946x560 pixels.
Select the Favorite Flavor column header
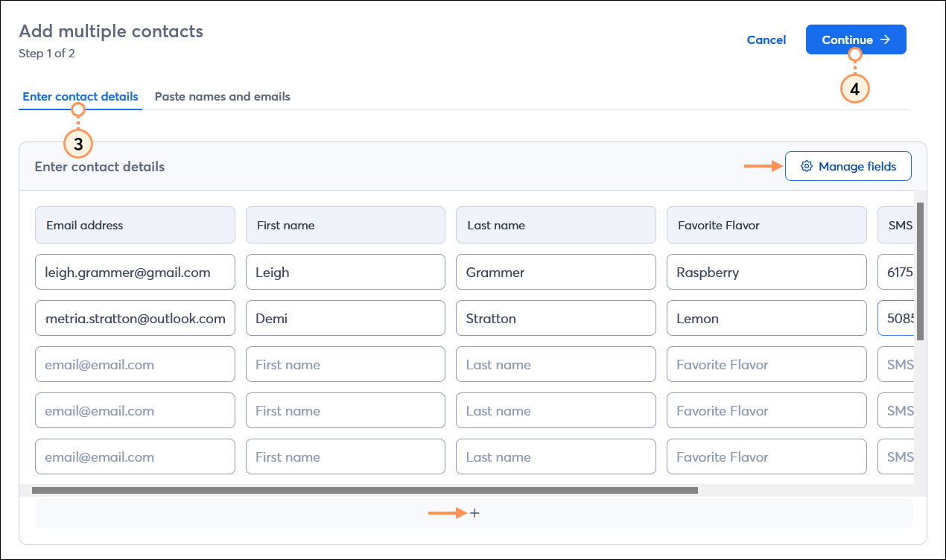click(766, 225)
